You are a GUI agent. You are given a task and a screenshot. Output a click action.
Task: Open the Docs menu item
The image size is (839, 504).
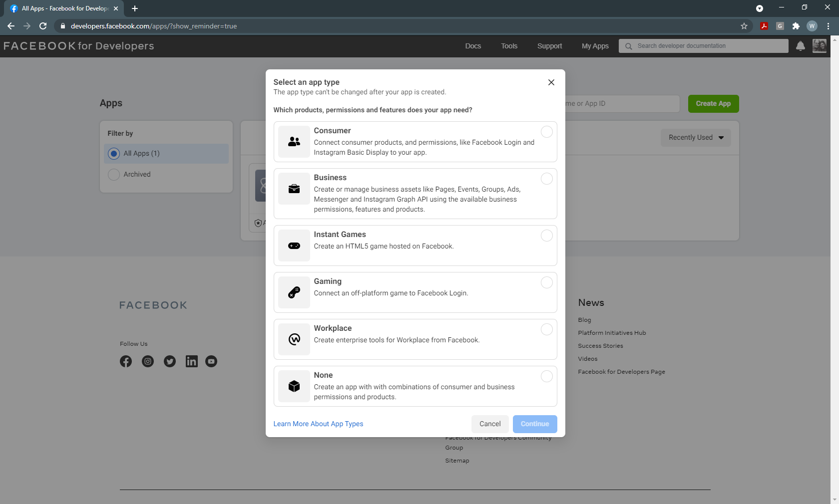tap(472, 46)
